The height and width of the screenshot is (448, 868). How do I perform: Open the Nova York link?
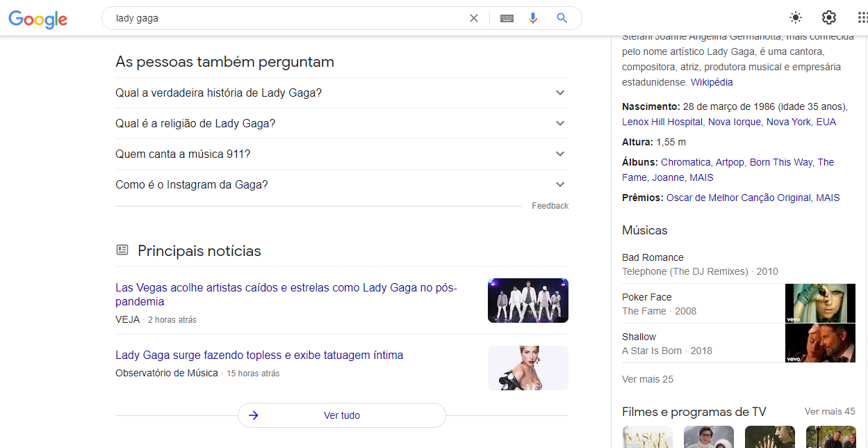tap(788, 122)
